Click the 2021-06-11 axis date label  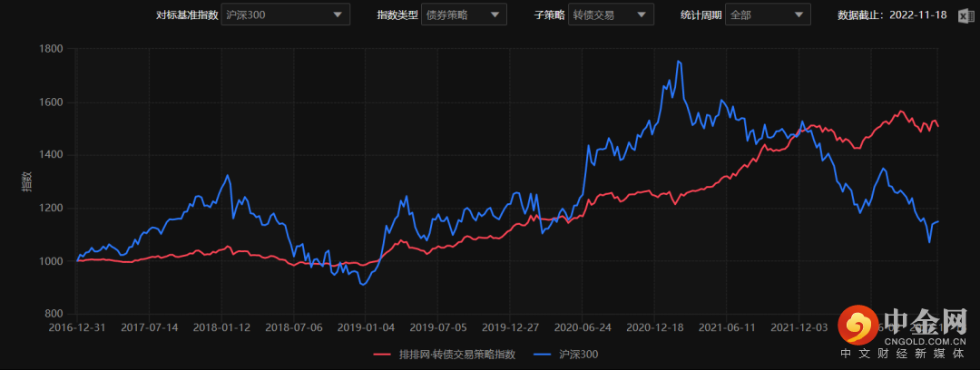(x=727, y=326)
